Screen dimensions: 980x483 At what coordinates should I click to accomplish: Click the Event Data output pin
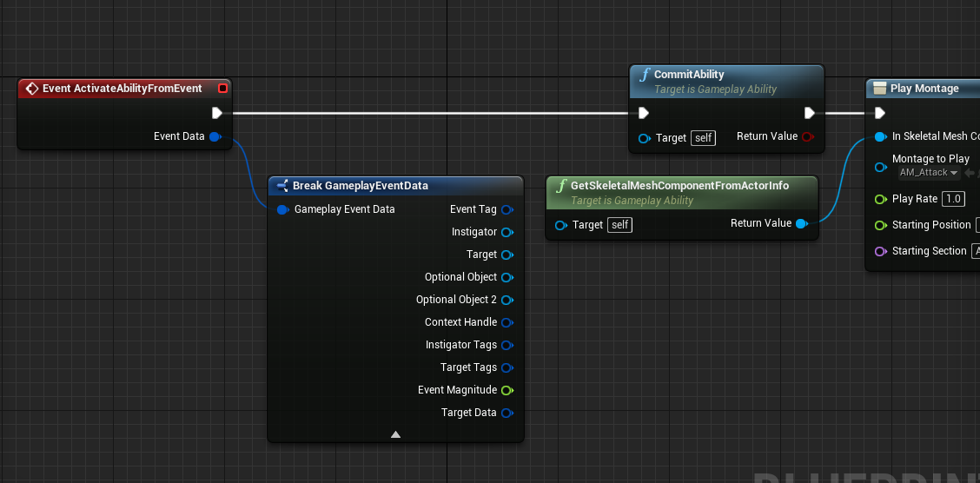tap(215, 136)
